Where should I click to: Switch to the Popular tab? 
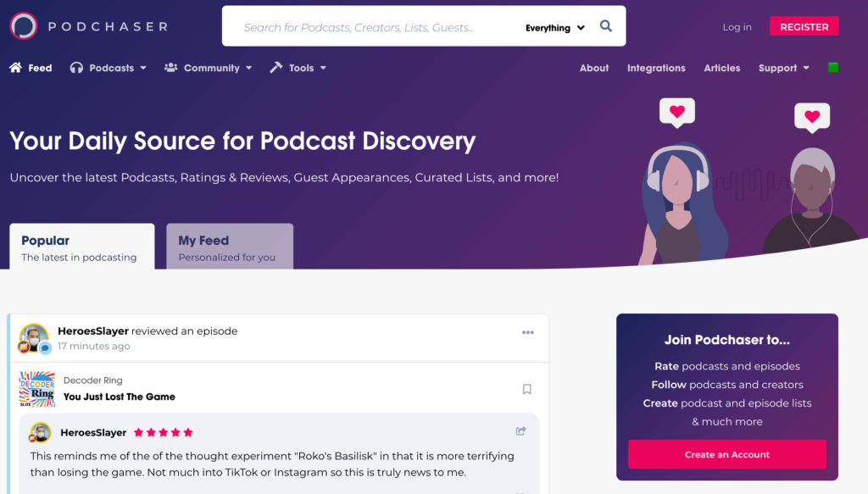[82, 247]
